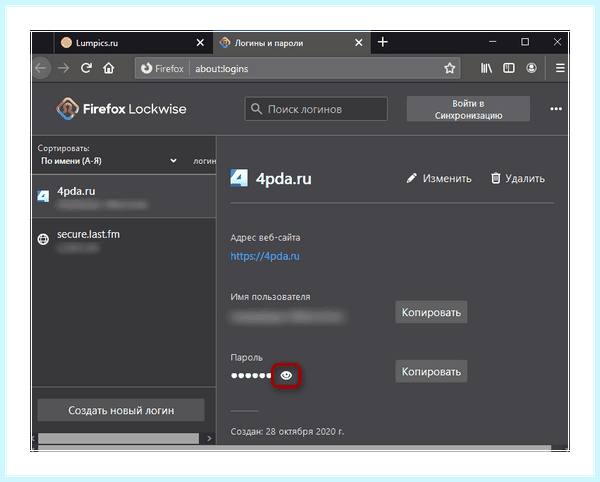The height and width of the screenshot is (482, 600).
Task: Bookmark this page with the star icon
Action: (x=449, y=68)
